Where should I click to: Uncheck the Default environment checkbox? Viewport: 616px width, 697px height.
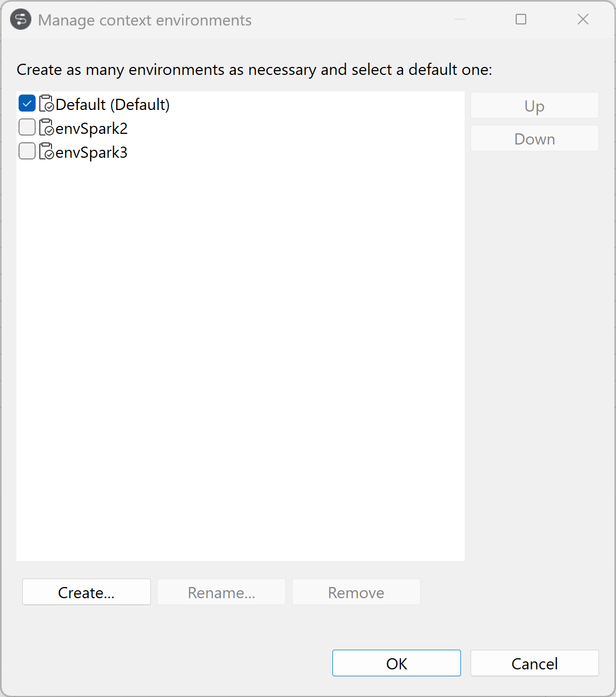click(27, 104)
